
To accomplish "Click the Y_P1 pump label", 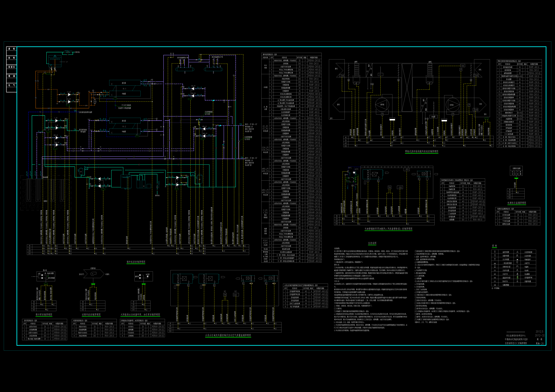I will tap(56, 118).
